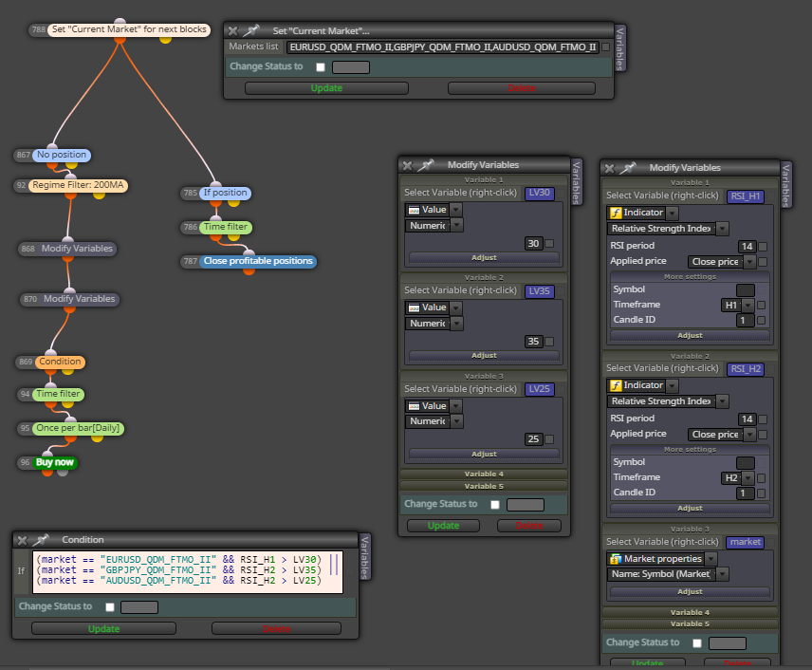Toggle Change Status checkbox in LV30 Modify Variables panel
Viewport: 812px width, 670px height.
495,505
